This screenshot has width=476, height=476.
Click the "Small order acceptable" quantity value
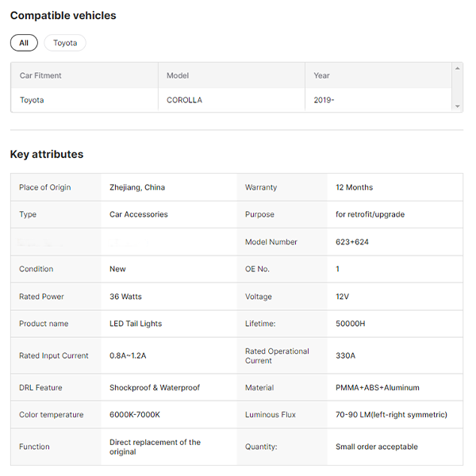click(x=377, y=447)
